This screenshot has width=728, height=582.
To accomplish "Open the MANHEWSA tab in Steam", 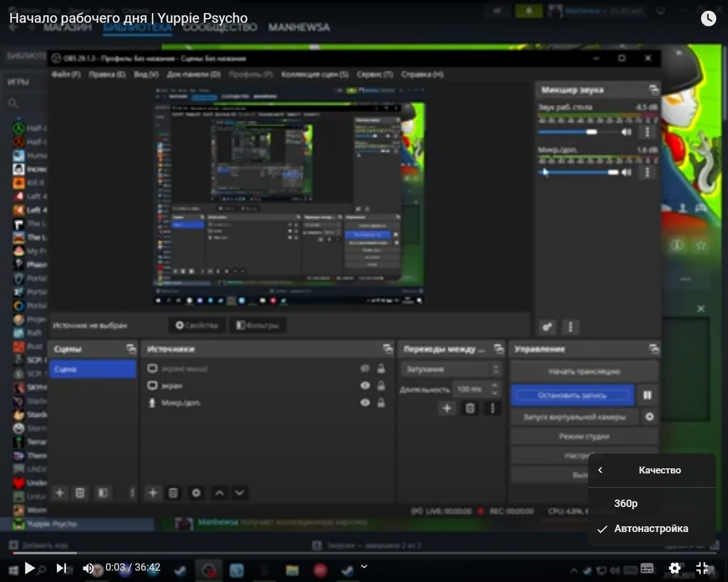I will tap(299, 27).
